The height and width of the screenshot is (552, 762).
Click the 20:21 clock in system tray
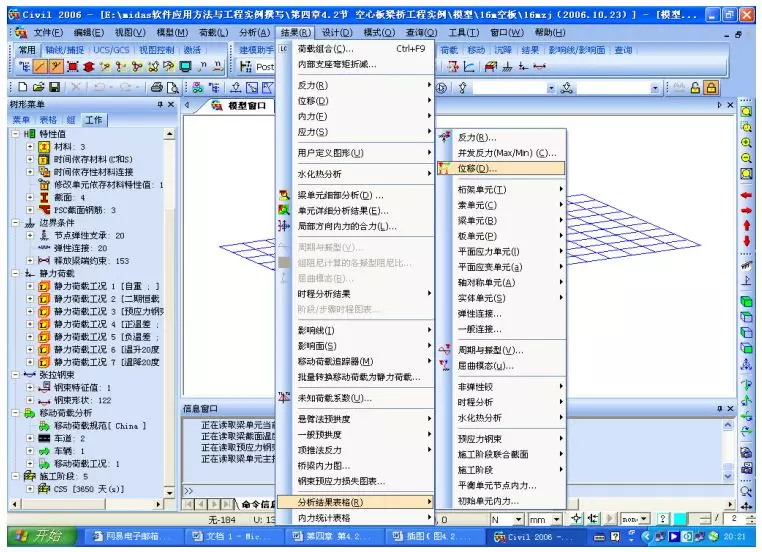click(735, 536)
